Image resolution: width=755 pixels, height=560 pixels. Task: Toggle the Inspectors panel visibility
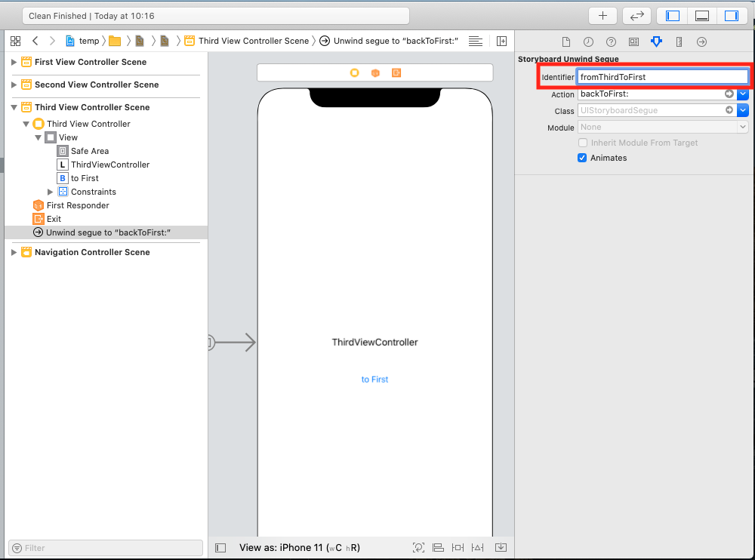tap(732, 16)
